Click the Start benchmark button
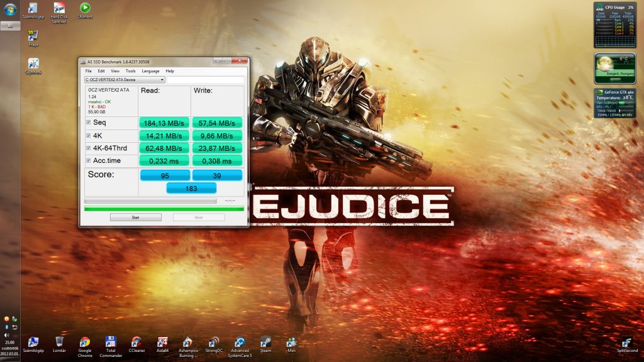The image size is (644, 362). [x=136, y=217]
